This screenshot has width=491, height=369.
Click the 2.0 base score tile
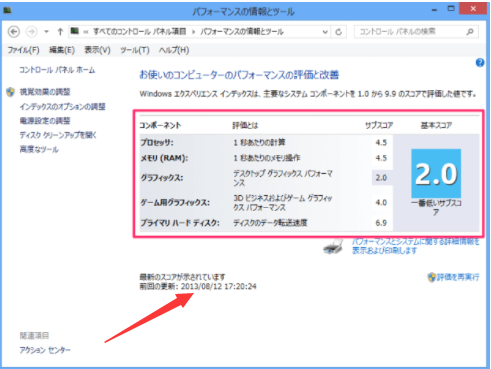436,174
